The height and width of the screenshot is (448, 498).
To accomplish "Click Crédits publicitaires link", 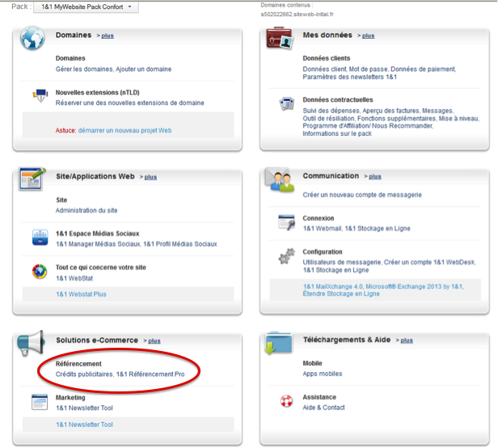I will pos(84,374).
